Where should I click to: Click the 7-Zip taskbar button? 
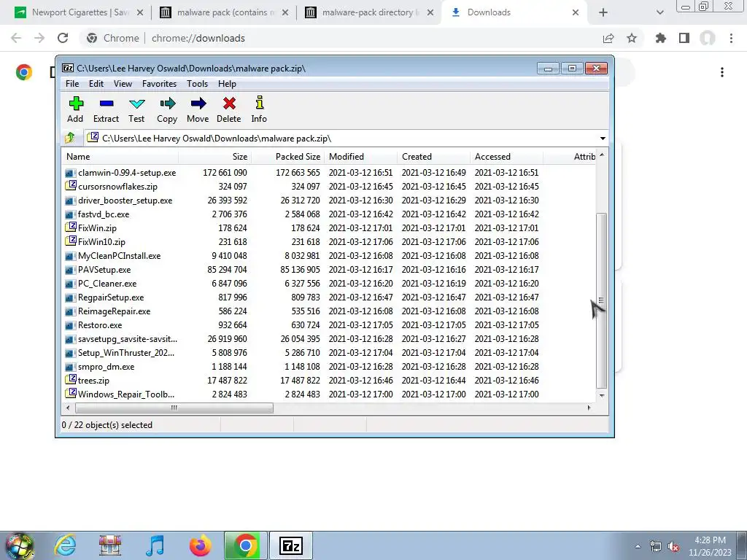point(291,545)
